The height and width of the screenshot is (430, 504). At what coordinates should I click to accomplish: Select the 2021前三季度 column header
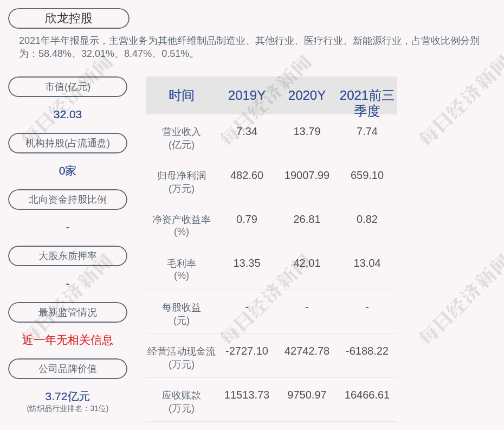click(367, 102)
